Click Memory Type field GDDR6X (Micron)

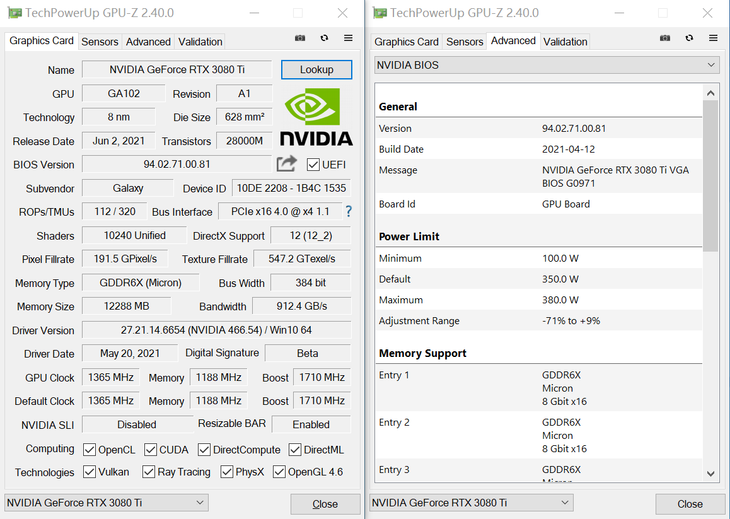pyautogui.click(x=141, y=283)
